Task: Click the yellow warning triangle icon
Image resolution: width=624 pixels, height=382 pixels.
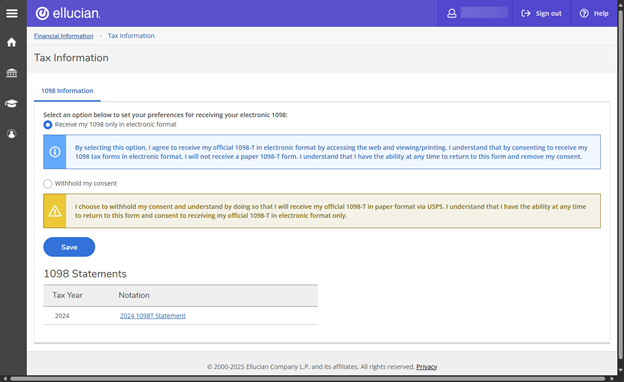Action: [x=55, y=211]
